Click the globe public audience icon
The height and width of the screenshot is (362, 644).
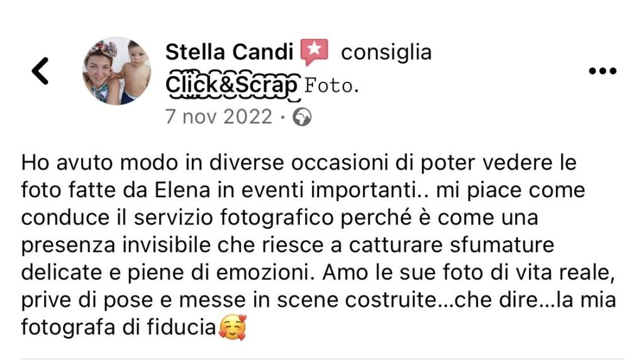(x=302, y=117)
